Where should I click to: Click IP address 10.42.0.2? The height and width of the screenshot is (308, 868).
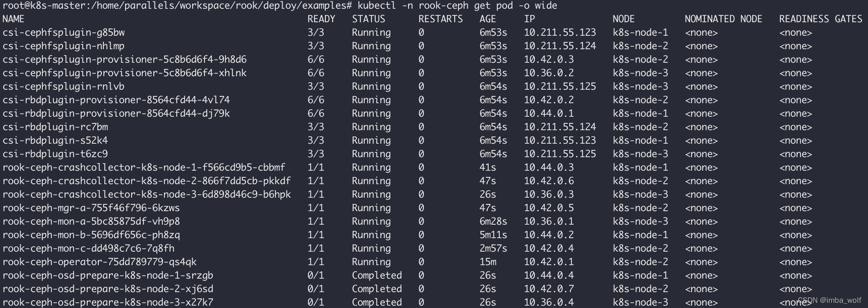(549, 100)
